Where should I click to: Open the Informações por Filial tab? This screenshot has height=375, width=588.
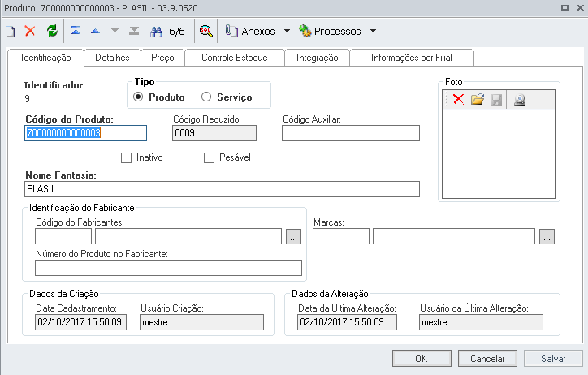coord(412,58)
